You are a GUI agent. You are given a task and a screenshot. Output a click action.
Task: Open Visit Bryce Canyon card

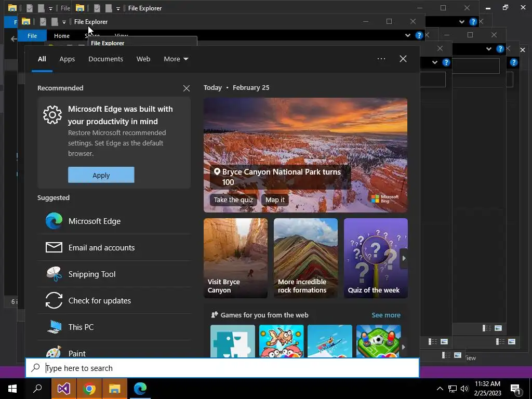(235, 258)
